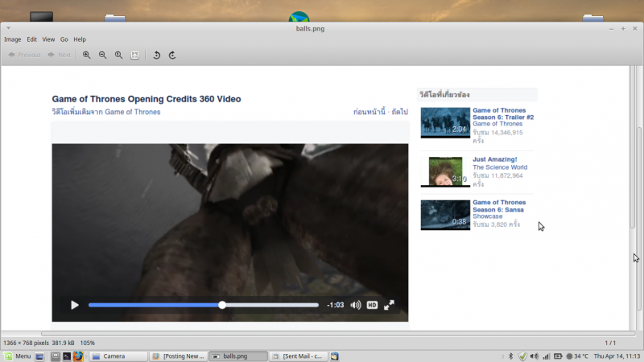Click the battery tray icon
The image size is (644, 362).
pos(558,356)
